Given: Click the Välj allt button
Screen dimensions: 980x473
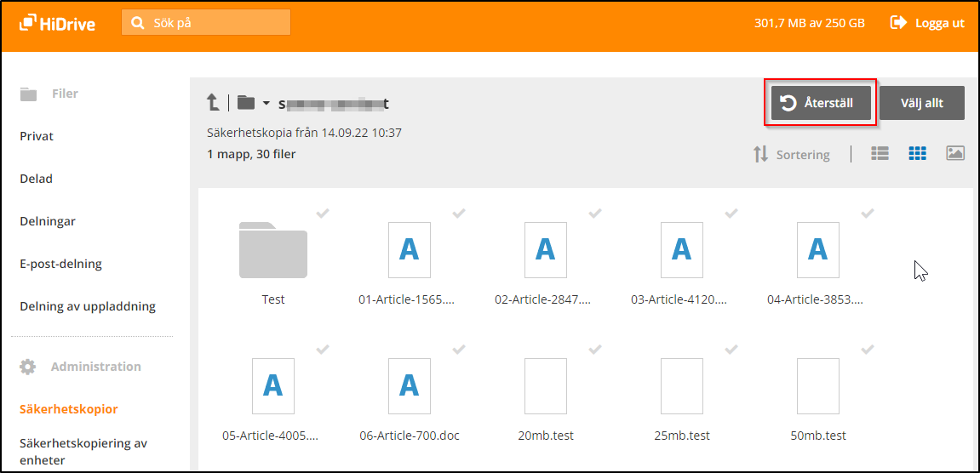Looking at the screenshot, I should coord(921,103).
